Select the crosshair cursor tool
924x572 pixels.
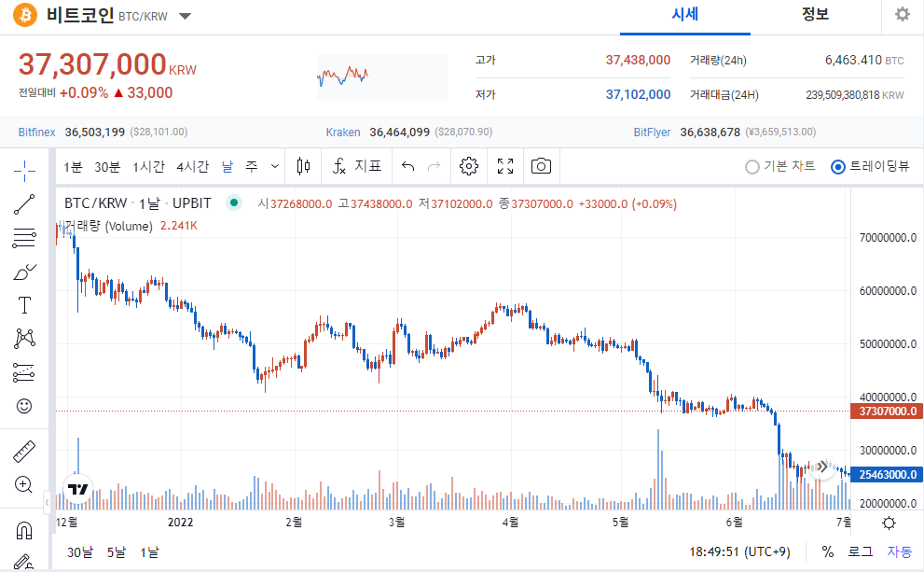pyautogui.click(x=24, y=171)
